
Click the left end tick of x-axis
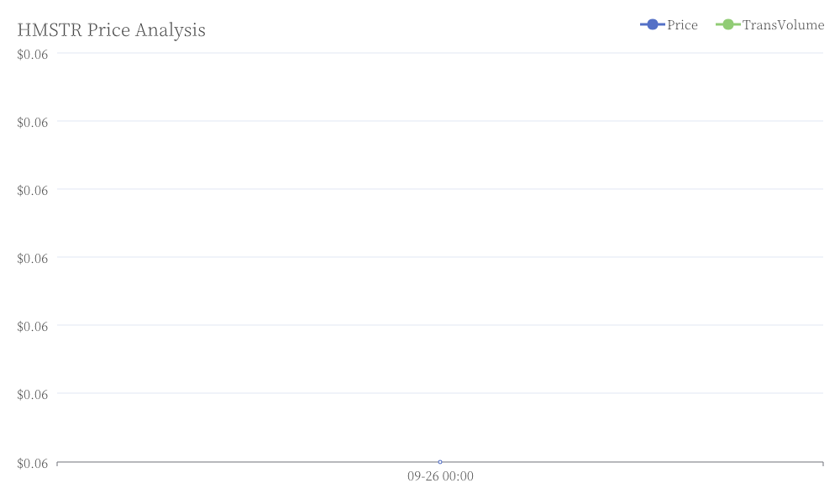click(57, 464)
